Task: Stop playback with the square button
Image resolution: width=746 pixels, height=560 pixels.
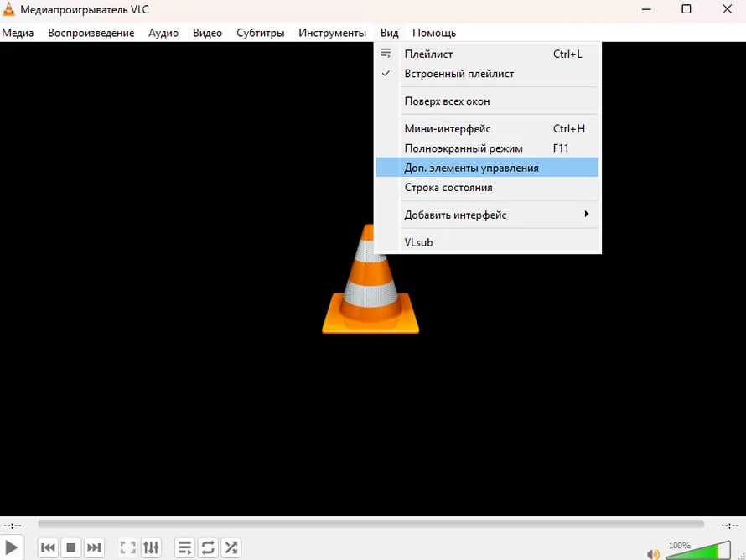Action: tap(71, 547)
